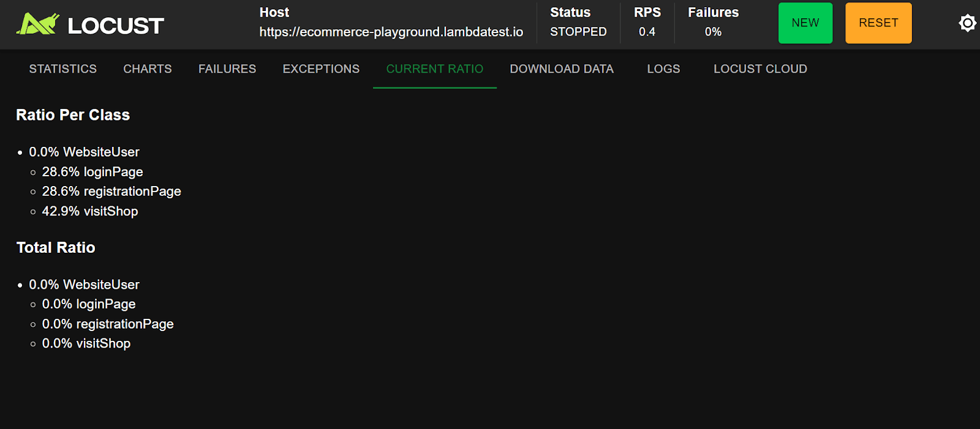This screenshot has height=429, width=980.
Task: Open the EXCEPTIONS tab
Action: (320, 69)
